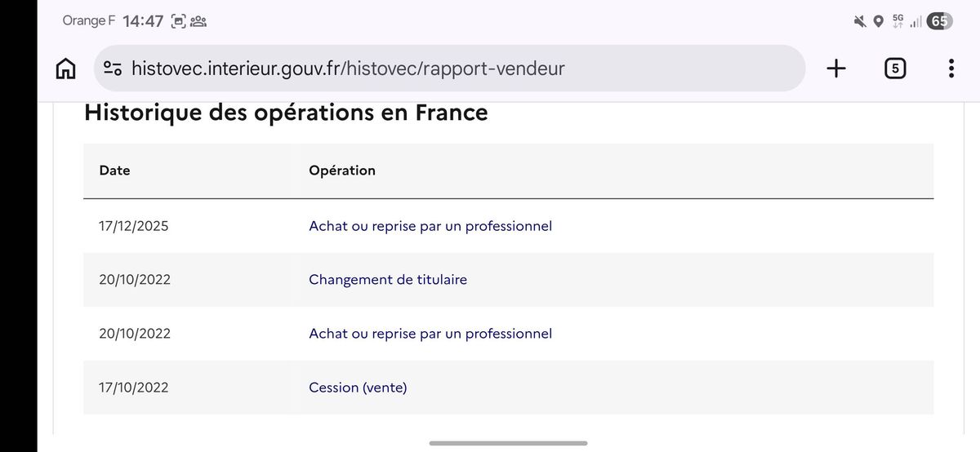Open the tab switcher showing 5 tabs
This screenshot has height=452, width=980.
pos(895,69)
